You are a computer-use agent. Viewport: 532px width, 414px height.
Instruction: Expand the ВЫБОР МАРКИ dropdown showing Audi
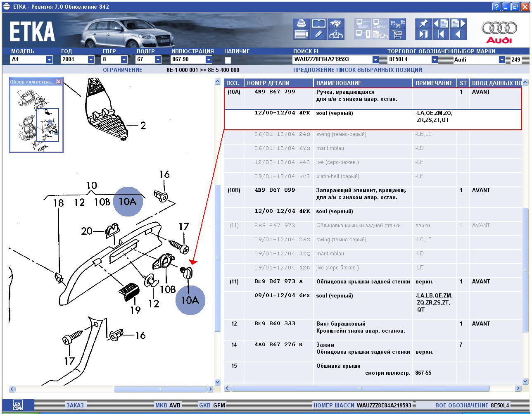click(502, 59)
